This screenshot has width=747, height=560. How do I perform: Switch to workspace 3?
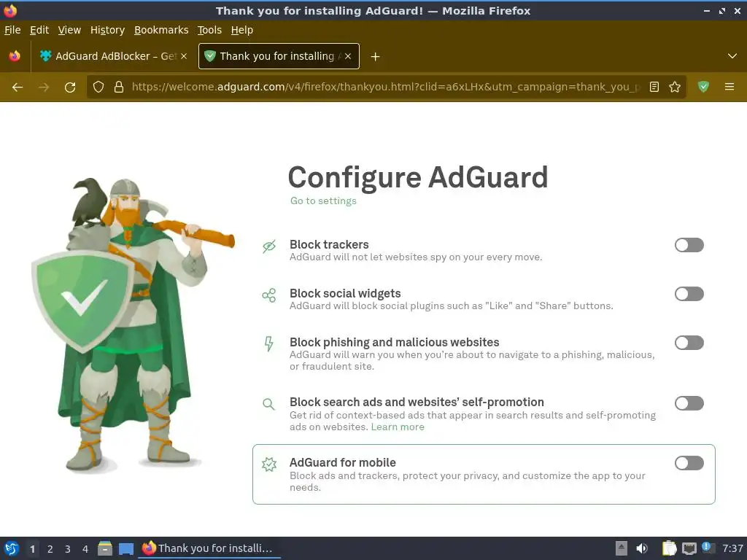click(68, 549)
